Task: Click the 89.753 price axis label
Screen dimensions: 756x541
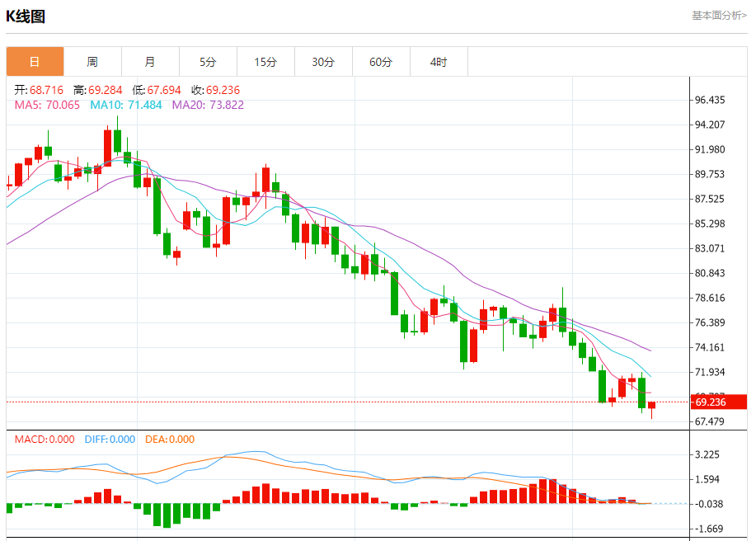Action: pyautogui.click(x=710, y=174)
